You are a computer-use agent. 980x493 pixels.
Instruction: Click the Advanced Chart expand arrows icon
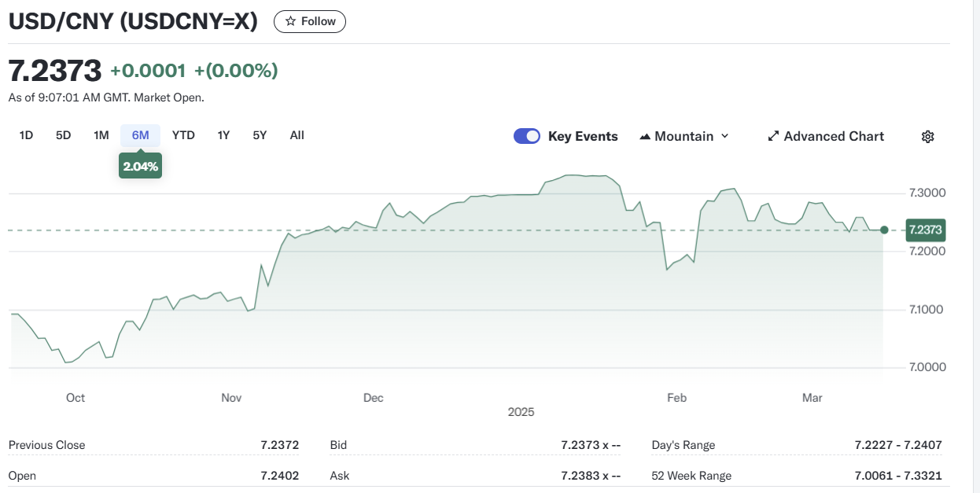tap(773, 137)
